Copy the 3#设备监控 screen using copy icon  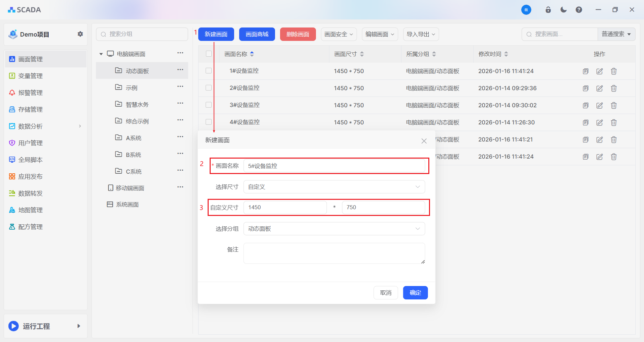click(586, 105)
